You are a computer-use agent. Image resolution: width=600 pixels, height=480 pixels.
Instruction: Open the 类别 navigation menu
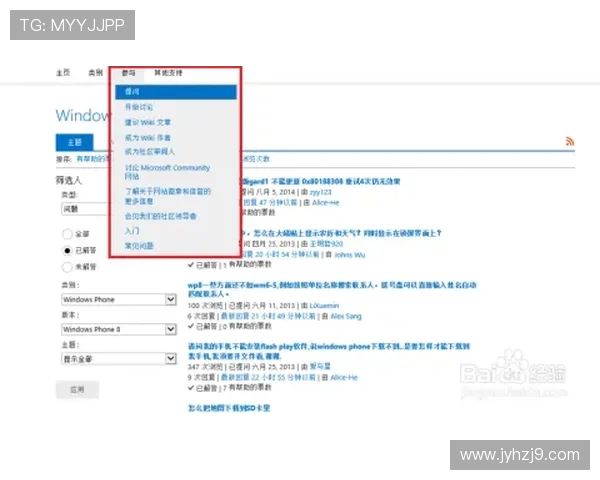tap(95, 73)
